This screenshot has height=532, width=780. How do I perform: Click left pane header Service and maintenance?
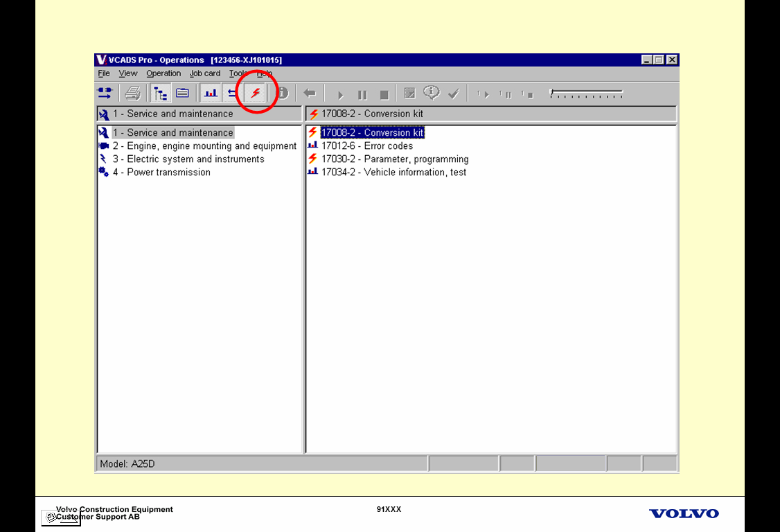200,114
